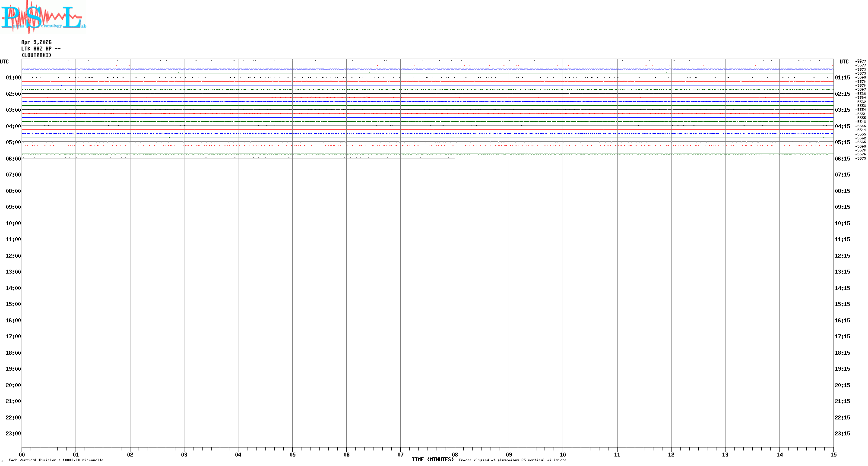Viewport: 868px width, 466px height.
Task: Select the 06:00 row label on left
Action: 13,159
